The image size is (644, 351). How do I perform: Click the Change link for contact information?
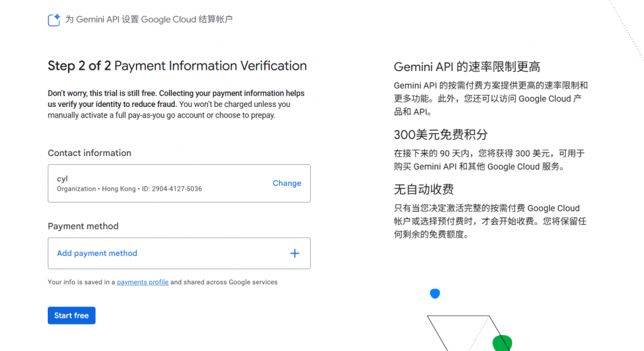tap(287, 183)
